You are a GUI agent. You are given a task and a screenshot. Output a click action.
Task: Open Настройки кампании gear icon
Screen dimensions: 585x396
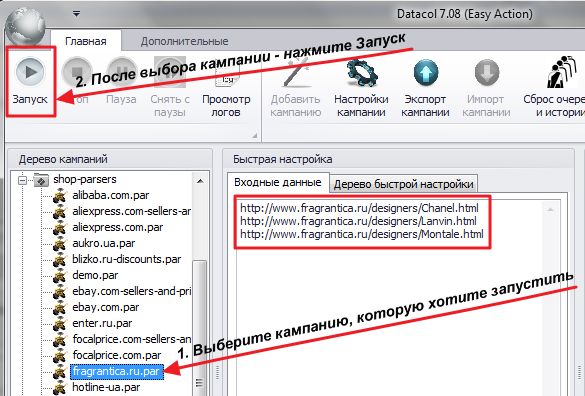pyautogui.click(x=362, y=73)
